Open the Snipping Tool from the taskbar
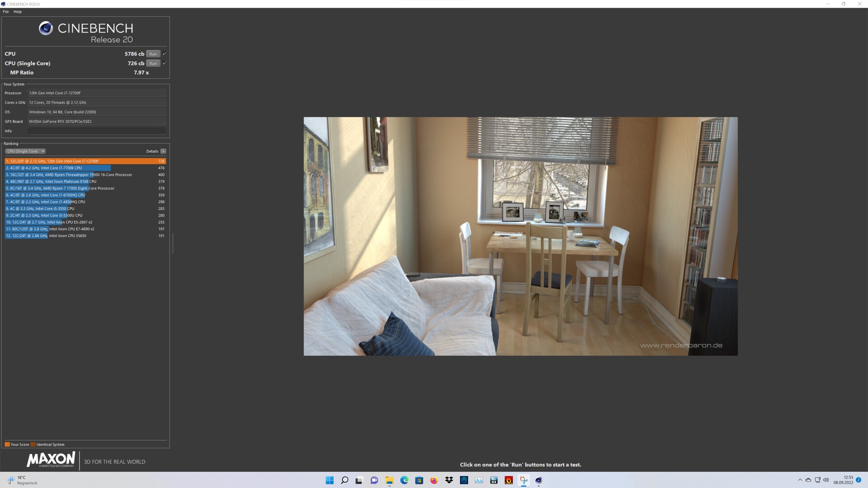 (x=524, y=480)
